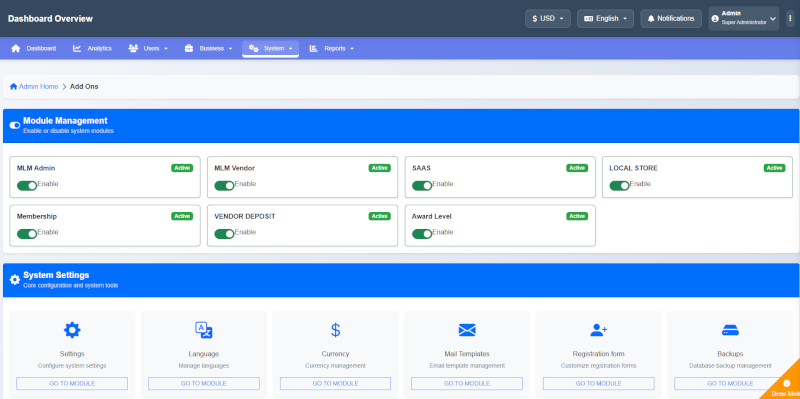Click 'Configure system settings' description
Screen dimensions: 800x399
72,366
